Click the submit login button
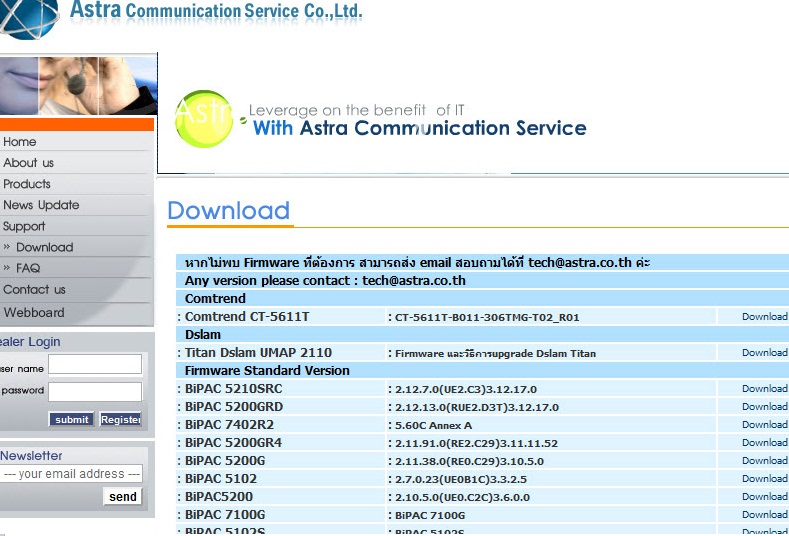The width and height of the screenshot is (789, 536). click(71, 419)
